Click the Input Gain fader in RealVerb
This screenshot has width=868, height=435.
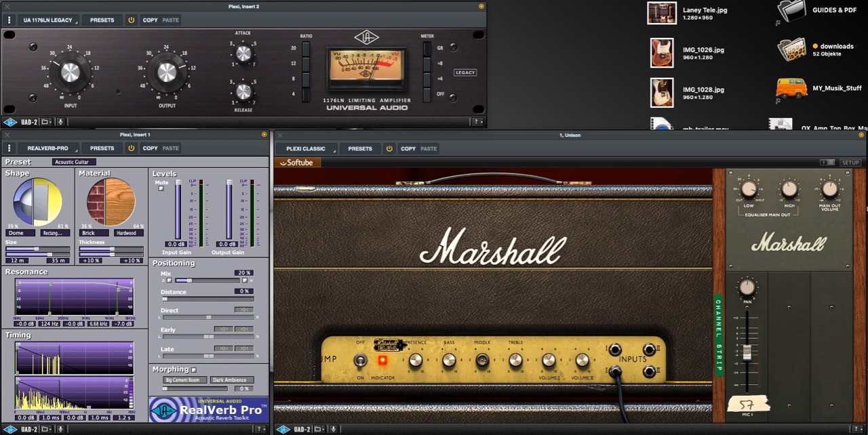(178, 209)
